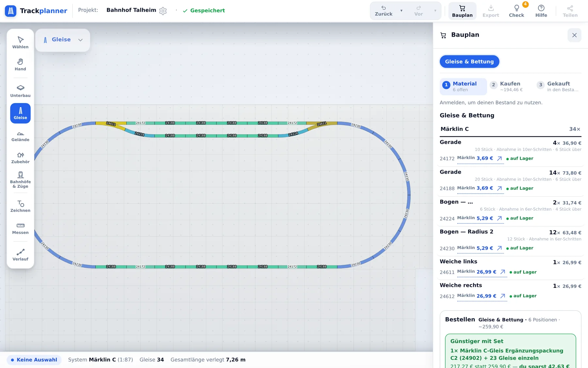Open Check lightbulb with 4 notifications
The width and height of the screenshot is (588, 368).
coord(516,11)
